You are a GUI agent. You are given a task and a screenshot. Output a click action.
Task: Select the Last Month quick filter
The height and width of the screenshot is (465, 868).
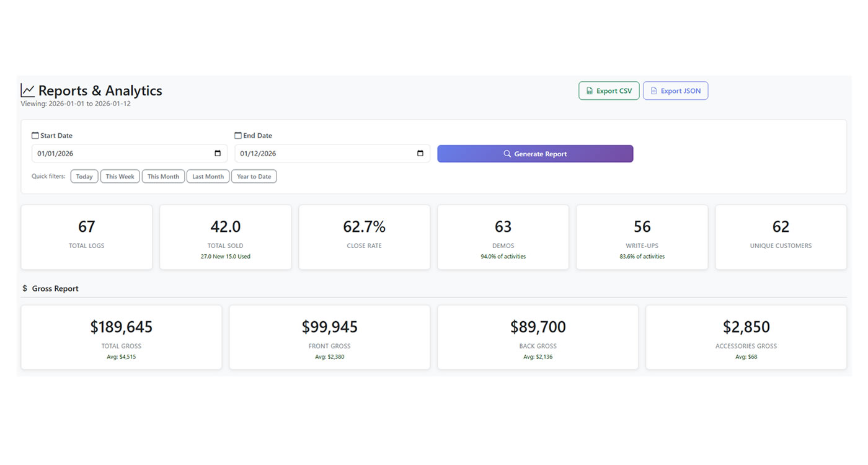point(208,176)
